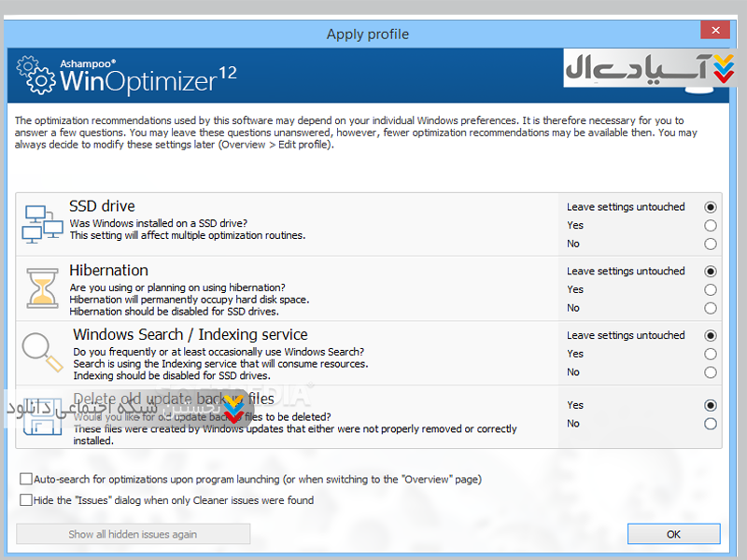Close the Apply profile dialog
747x560 pixels.
point(715,31)
